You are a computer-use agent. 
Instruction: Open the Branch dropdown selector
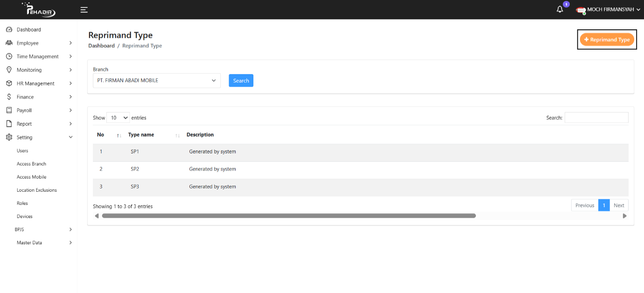(156, 81)
